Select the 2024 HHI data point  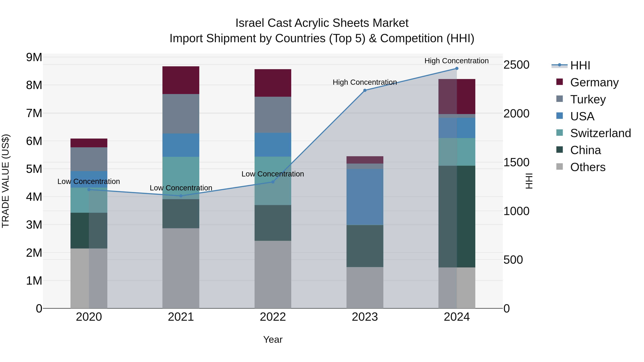[457, 68]
